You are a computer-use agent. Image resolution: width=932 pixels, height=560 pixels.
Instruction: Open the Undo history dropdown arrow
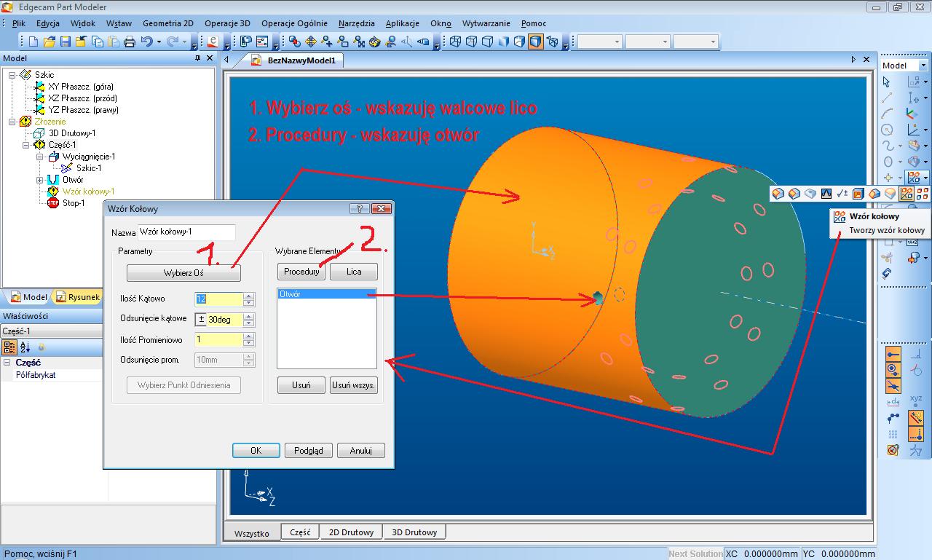(159, 42)
